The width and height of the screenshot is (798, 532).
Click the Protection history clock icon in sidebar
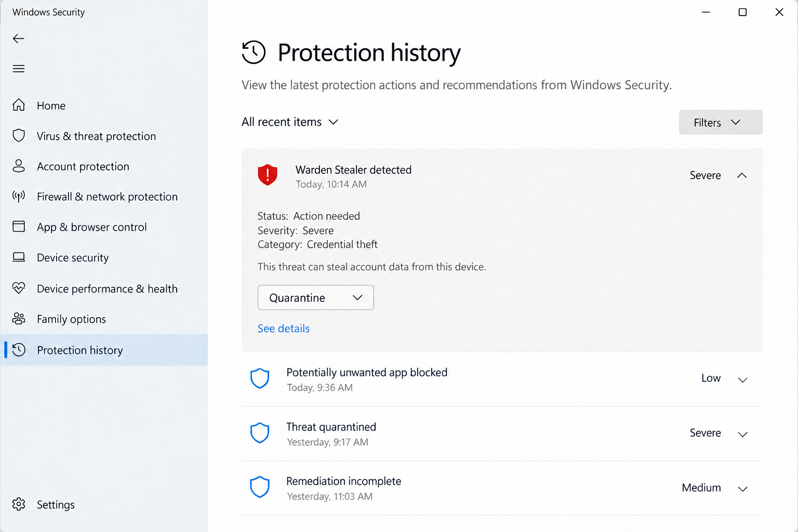(x=19, y=350)
